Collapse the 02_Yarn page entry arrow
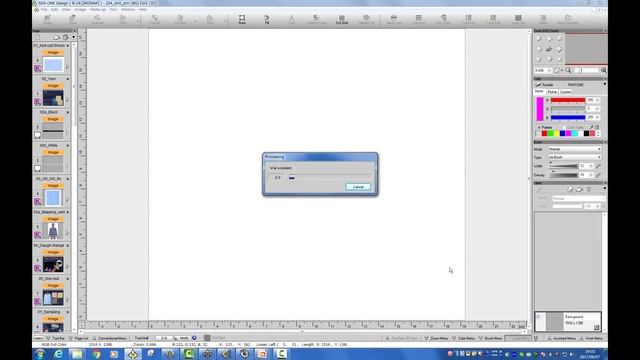640x360 pixels. (x=68, y=79)
